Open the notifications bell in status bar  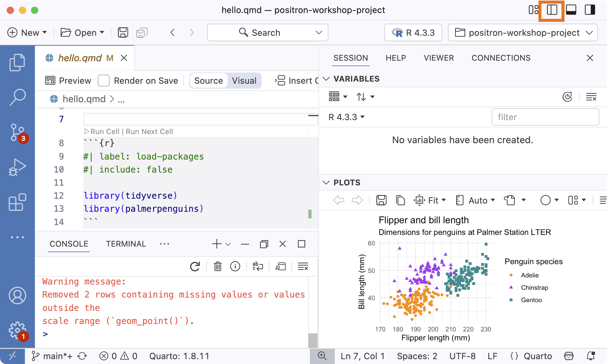pos(591,356)
